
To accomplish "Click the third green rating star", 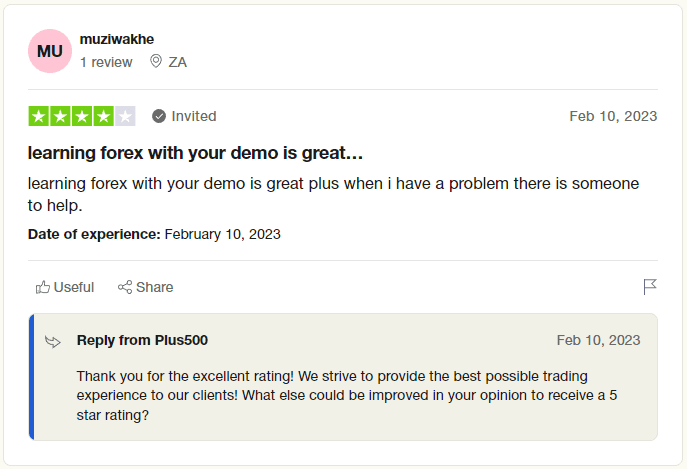I will coord(82,116).
